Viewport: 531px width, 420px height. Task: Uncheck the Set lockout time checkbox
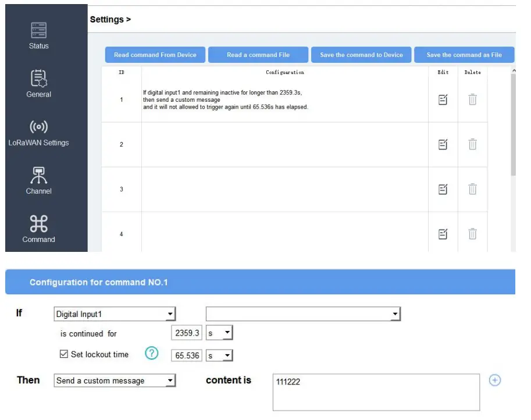click(x=63, y=353)
